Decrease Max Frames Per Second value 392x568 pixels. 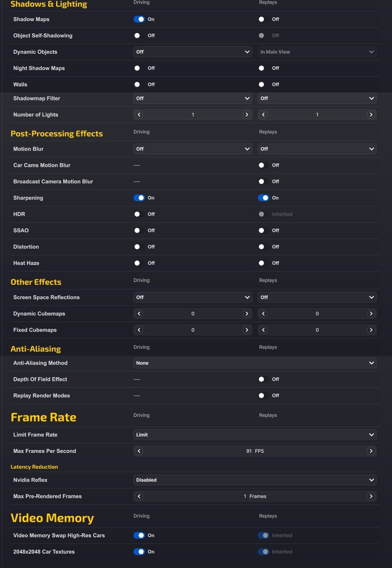(139, 451)
